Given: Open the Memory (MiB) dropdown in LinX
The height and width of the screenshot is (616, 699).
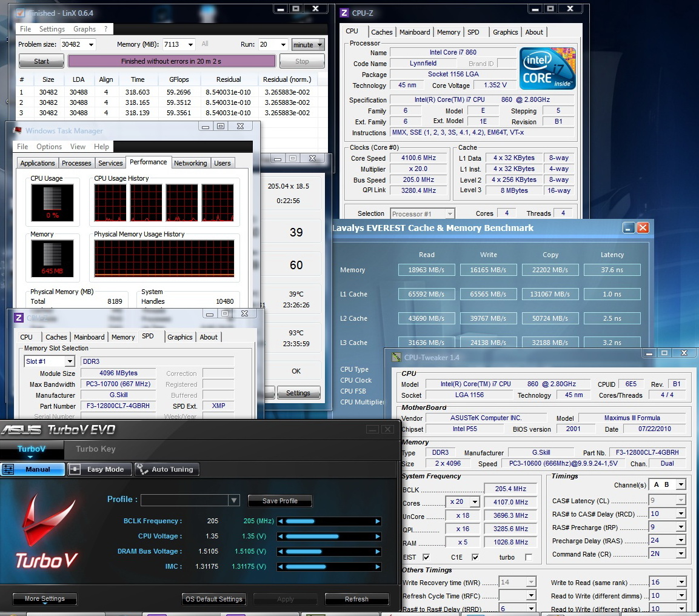Looking at the screenshot, I should (191, 45).
